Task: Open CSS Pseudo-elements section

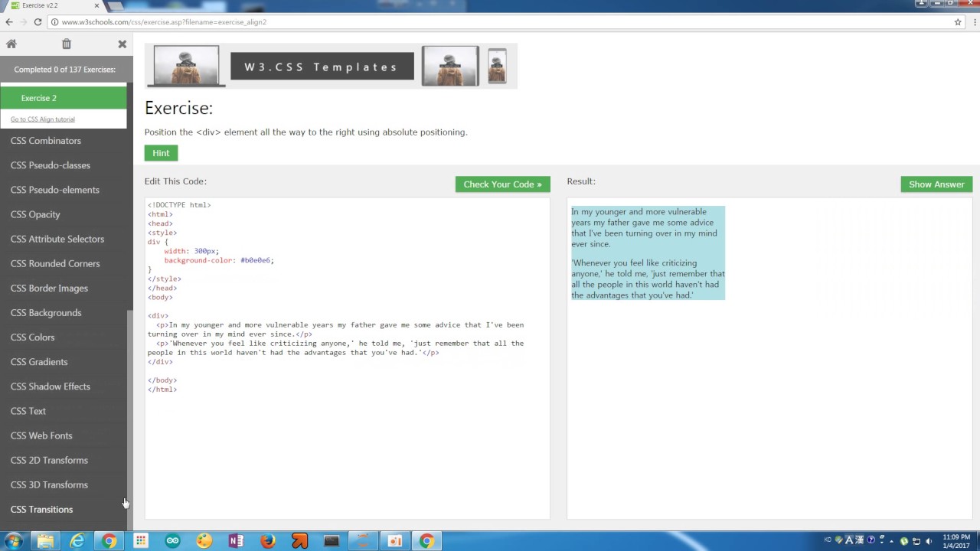Action: pyautogui.click(x=55, y=190)
